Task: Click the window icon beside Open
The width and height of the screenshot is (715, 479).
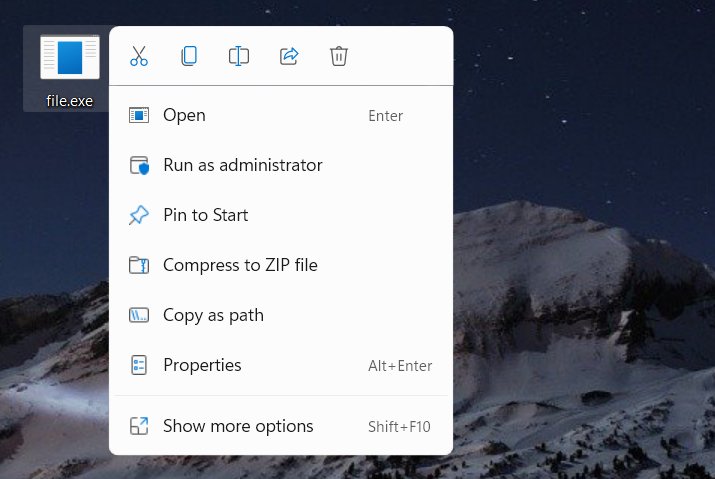Action: click(139, 115)
